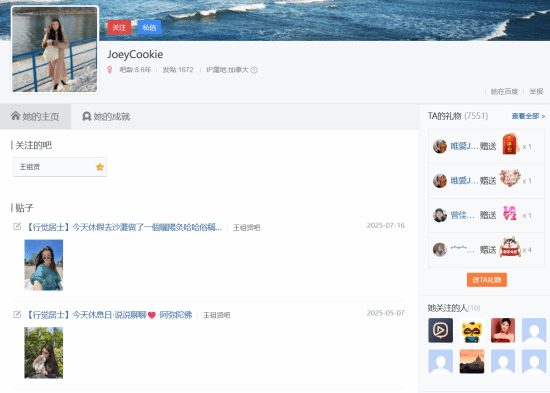The width and height of the screenshot is (550, 393).
Task: Open JoeyCookie's profile avatar photo
Action: click(55, 49)
